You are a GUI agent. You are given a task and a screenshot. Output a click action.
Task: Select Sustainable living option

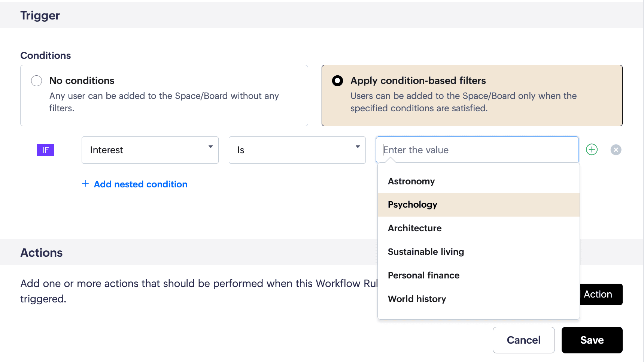coord(426,252)
